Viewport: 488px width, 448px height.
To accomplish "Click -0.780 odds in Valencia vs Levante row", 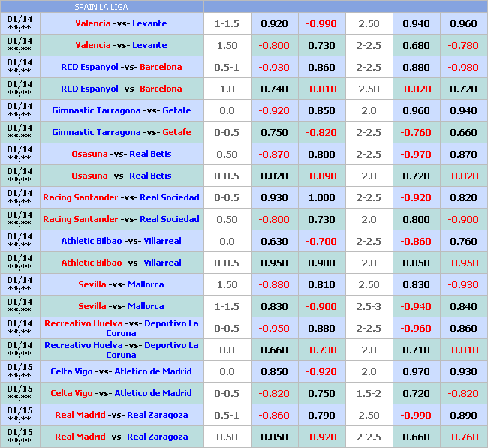I will click(463, 45).
